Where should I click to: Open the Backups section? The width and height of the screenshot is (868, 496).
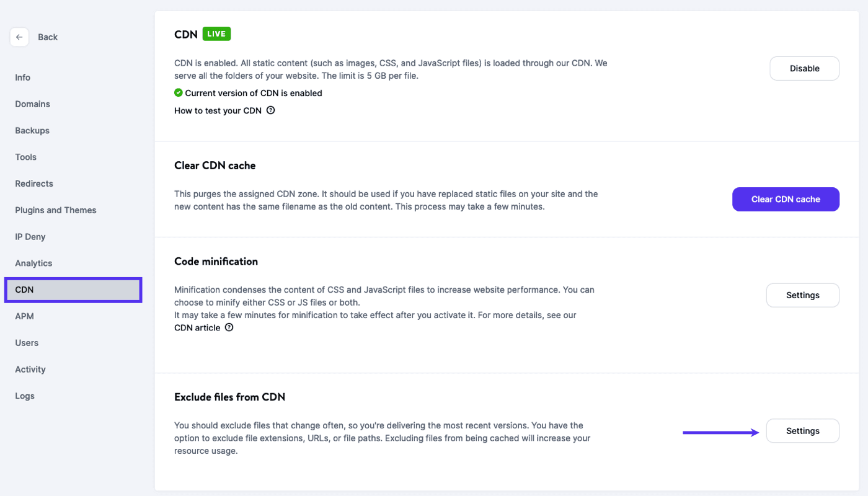[x=32, y=130]
